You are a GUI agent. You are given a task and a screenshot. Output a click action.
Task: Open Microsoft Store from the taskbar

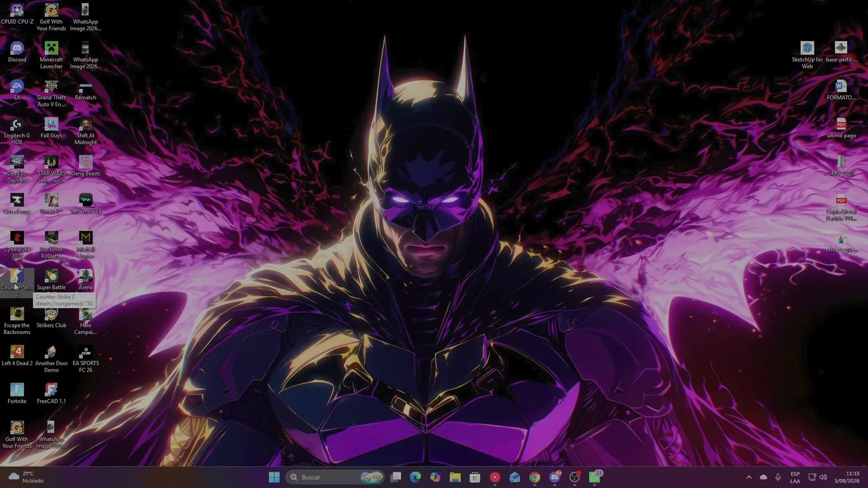[x=475, y=477]
